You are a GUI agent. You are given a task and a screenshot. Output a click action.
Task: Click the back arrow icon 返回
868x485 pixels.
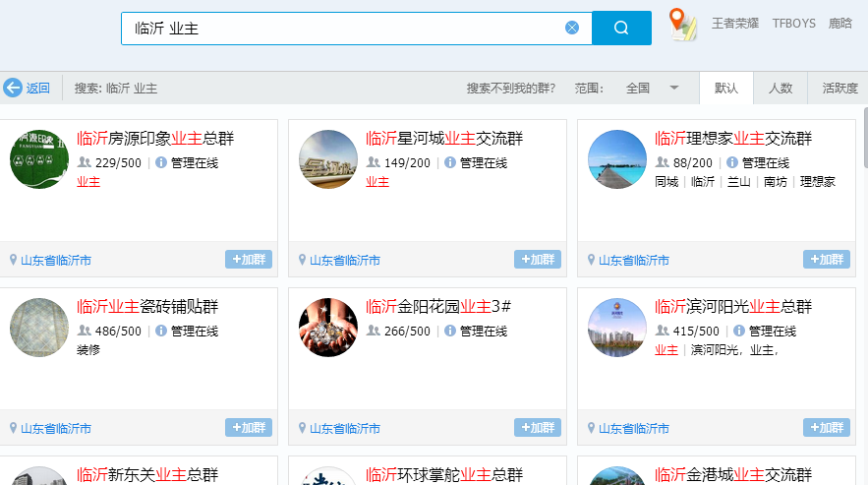pos(13,88)
